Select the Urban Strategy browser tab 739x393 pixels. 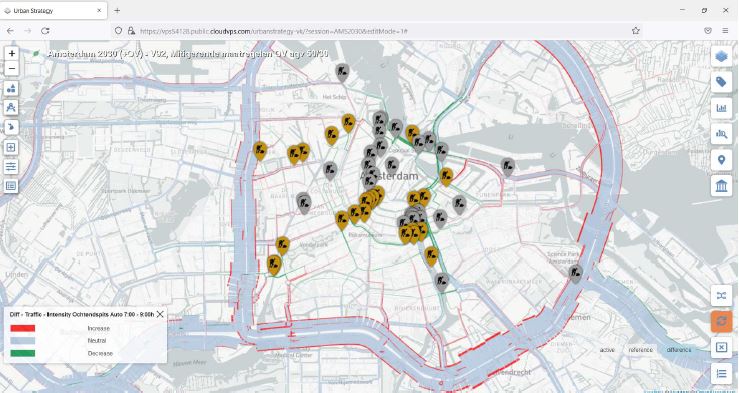[53, 10]
